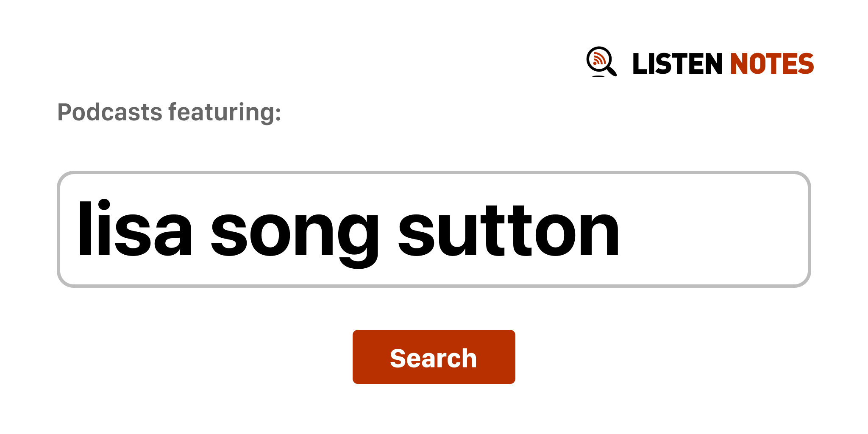868x434 pixels.
Task: Click the red podcast signal inside the magnifier
Action: 598,59
